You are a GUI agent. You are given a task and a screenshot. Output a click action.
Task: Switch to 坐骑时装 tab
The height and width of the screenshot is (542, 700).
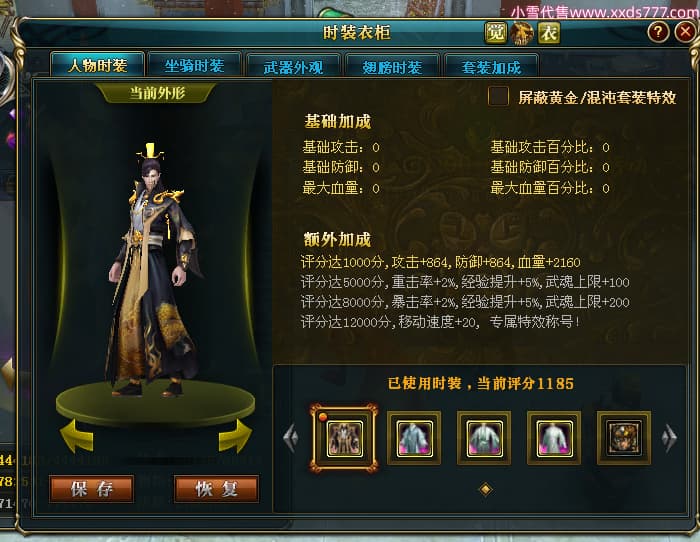[x=195, y=66]
